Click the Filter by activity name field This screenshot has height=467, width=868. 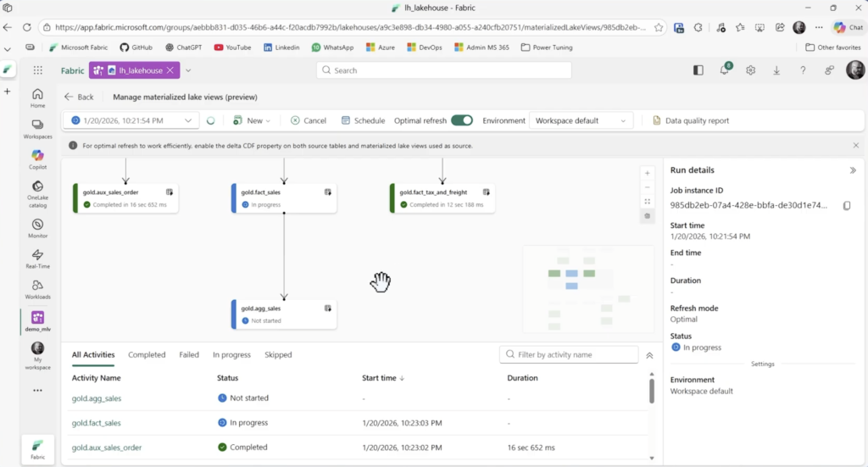(569, 354)
